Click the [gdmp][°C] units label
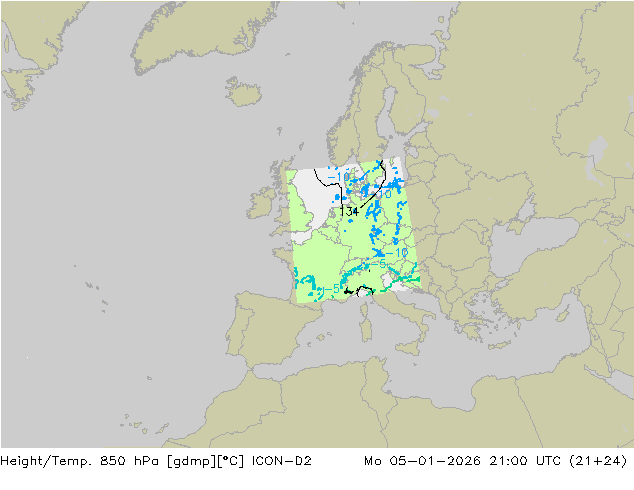 [x=205, y=461]
